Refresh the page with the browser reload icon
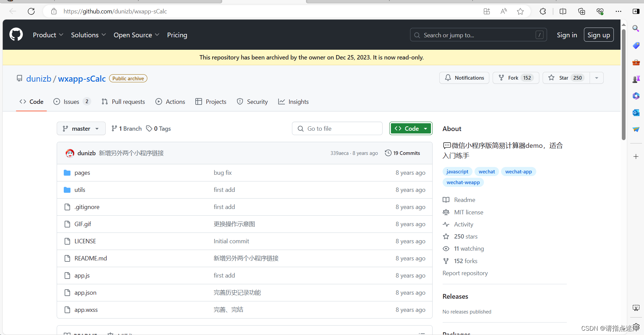This screenshot has height=335, width=644. pos(31,11)
